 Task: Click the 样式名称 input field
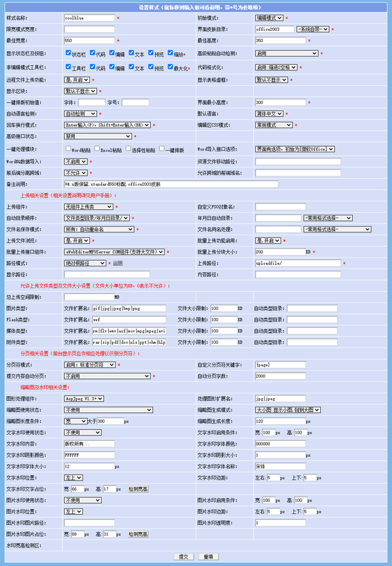tap(89, 18)
